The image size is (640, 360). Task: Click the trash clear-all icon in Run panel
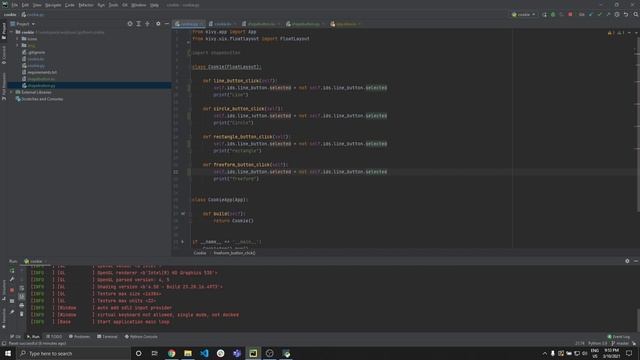pyautogui.click(x=22, y=314)
